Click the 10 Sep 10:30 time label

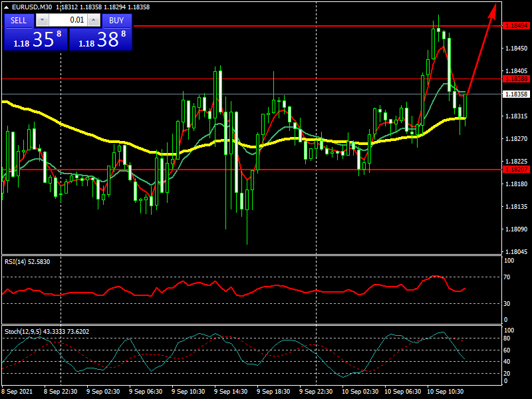coord(445,392)
